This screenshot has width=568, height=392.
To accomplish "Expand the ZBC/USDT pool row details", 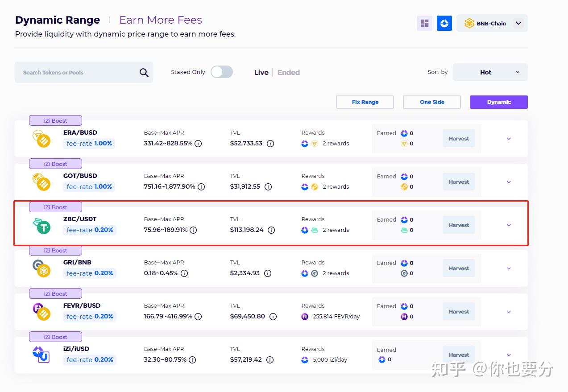I will click(x=509, y=225).
